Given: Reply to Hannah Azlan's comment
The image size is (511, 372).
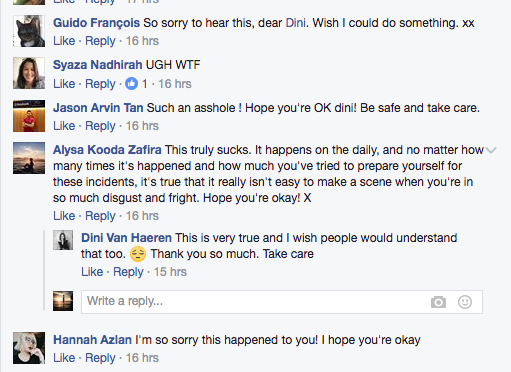Looking at the screenshot, I should (x=100, y=358).
